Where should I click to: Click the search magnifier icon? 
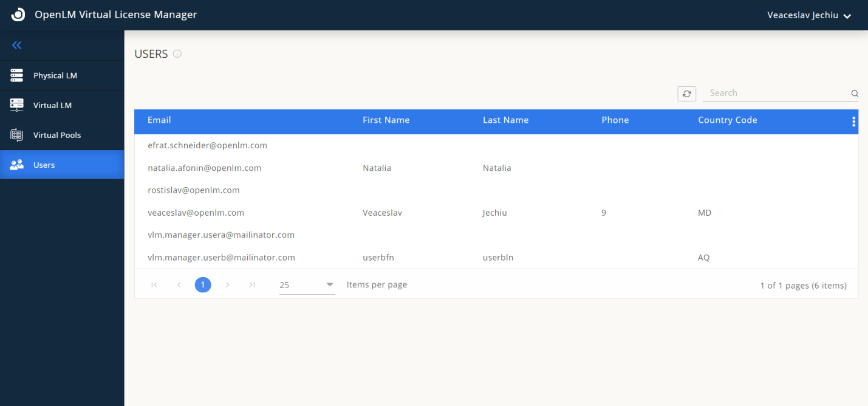[x=854, y=94]
